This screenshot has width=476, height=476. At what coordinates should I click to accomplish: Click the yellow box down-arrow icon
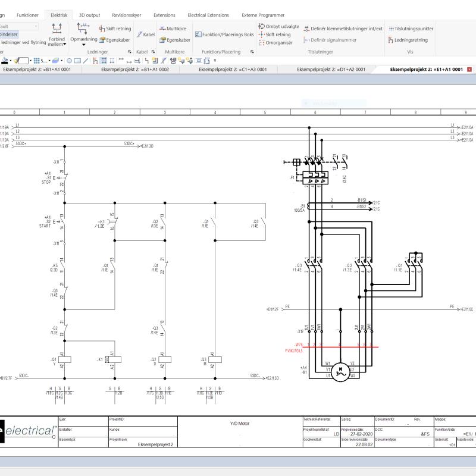[x=181, y=61]
